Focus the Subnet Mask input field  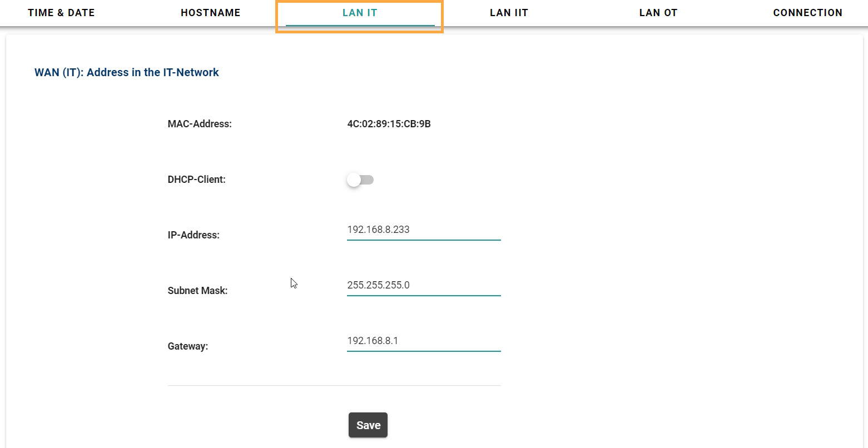423,285
